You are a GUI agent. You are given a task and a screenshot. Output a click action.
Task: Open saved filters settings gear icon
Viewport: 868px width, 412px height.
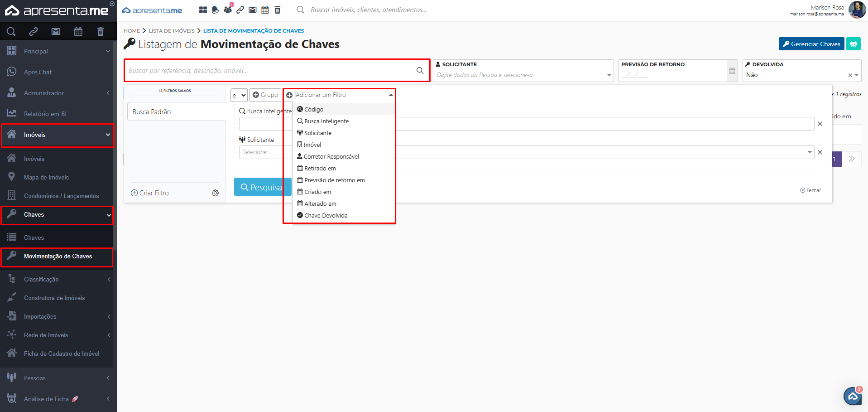click(x=215, y=193)
